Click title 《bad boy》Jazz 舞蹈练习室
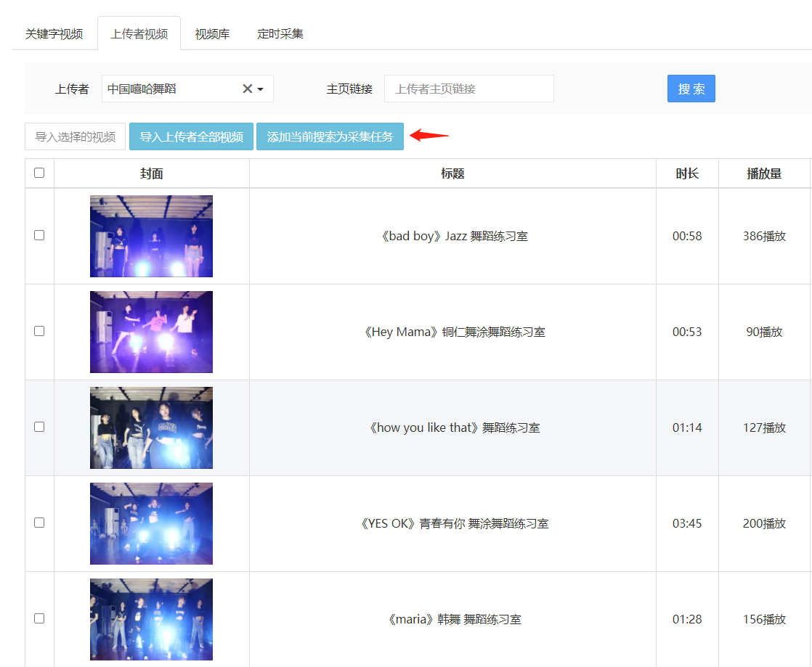812x667 pixels. click(x=453, y=236)
